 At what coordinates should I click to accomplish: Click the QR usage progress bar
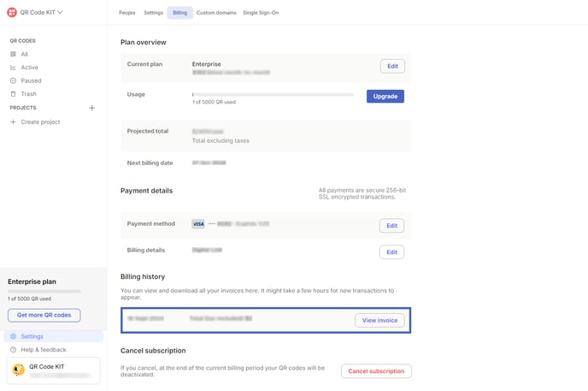pyautogui.click(x=273, y=94)
